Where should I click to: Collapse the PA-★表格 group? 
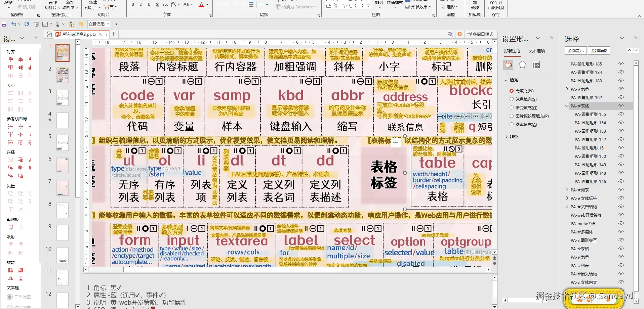coord(567,105)
